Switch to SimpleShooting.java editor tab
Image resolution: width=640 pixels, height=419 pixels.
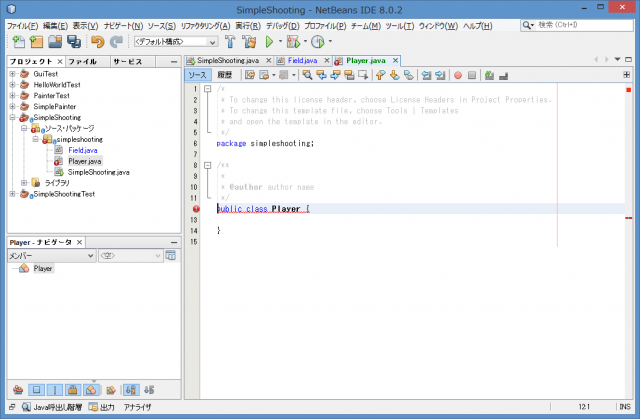tap(228, 60)
